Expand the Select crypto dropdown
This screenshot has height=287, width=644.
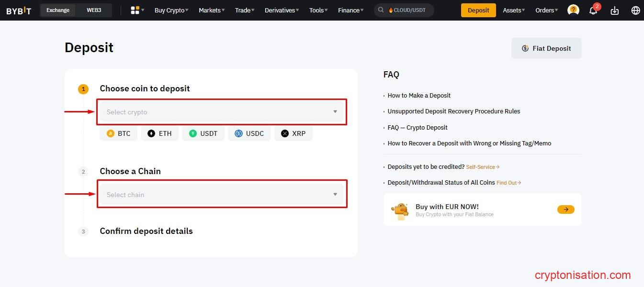[x=222, y=112]
